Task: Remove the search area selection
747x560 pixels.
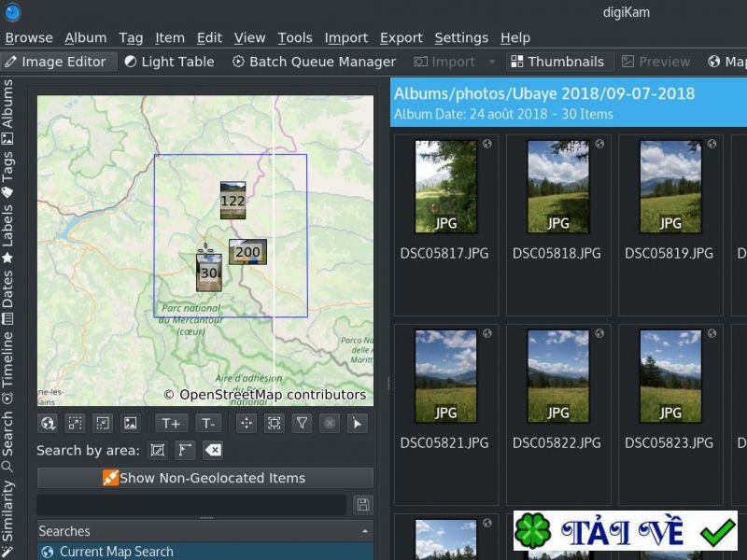Action: pos(213,451)
